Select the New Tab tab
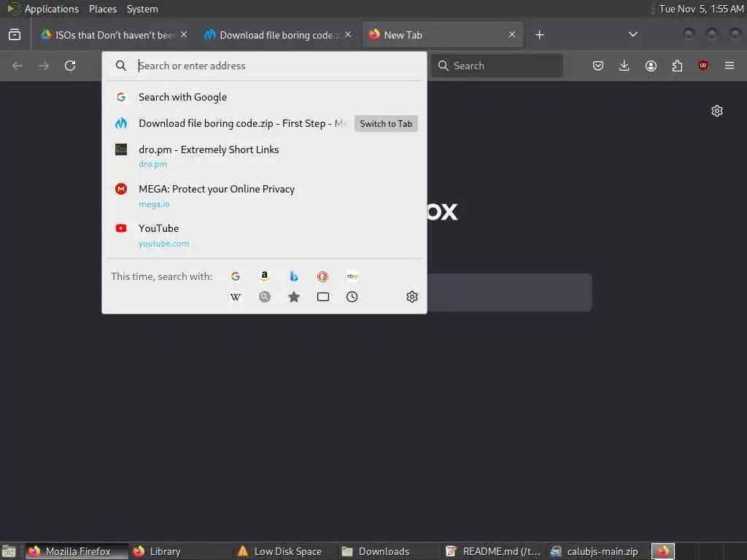This screenshot has width=747, height=560. point(443,35)
